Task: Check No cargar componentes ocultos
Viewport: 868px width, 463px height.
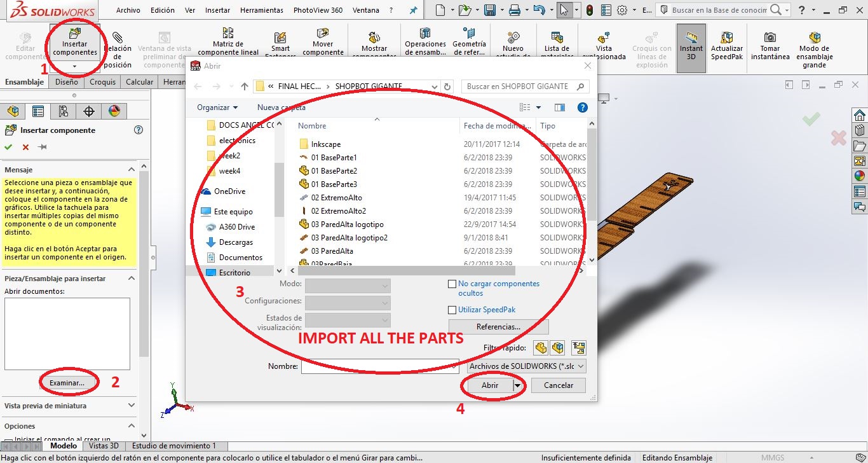Action: click(452, 284)
